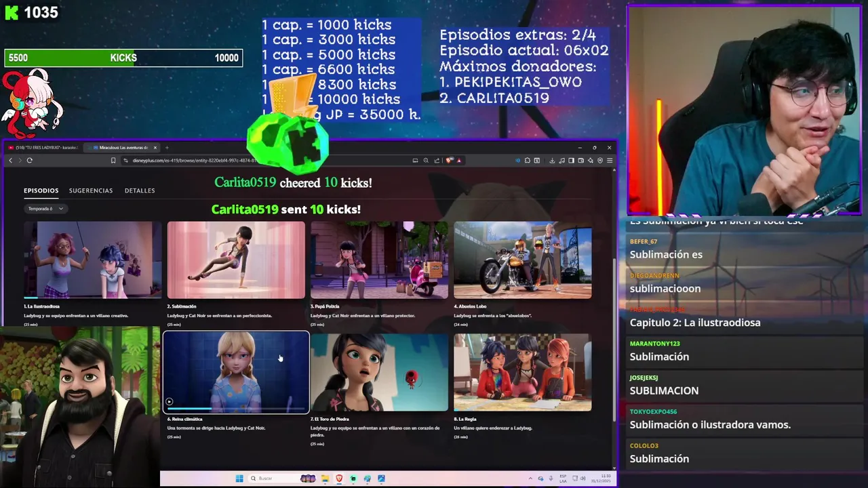
Task: Click chat username COLOLO3
Action: pyautogui.click(x=644, y=445)
